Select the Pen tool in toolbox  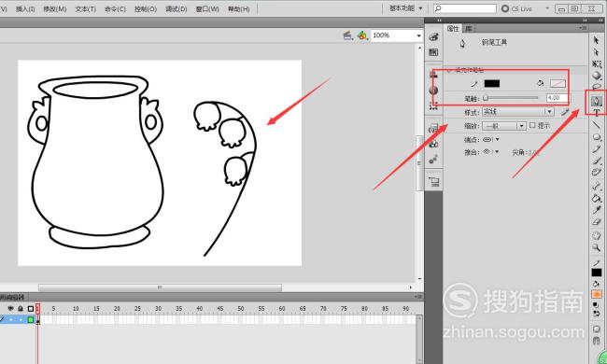[597, 102]
